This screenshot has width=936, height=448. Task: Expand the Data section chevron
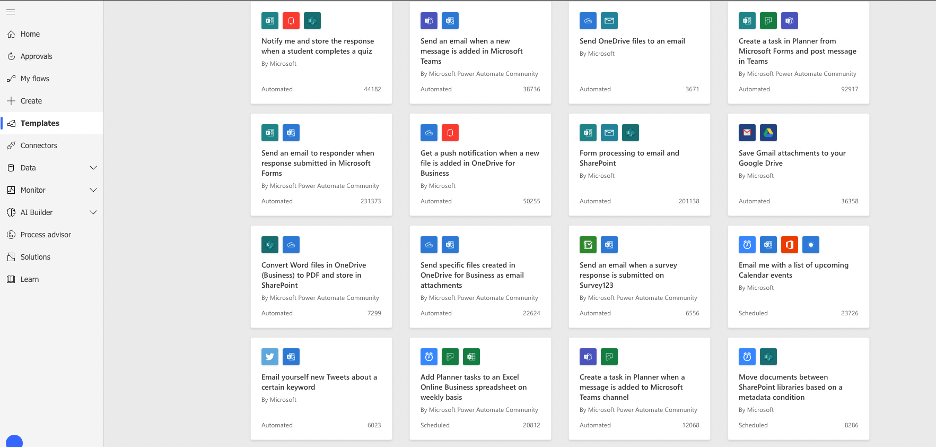[x=93, y=168]
